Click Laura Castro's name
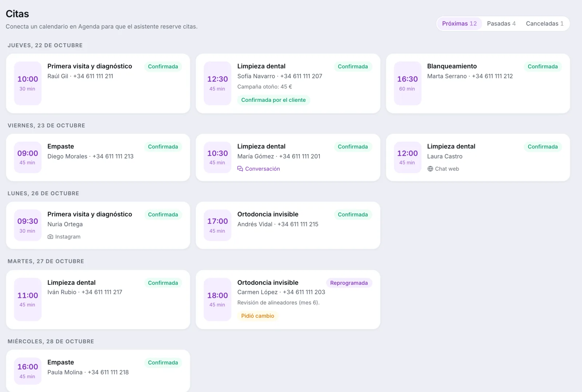Screen dimensions: 582x392 (x=445, y=156)
